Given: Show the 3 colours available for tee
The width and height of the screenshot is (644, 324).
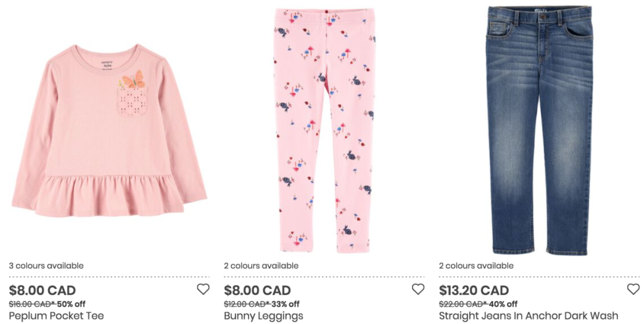Looking at the screenshot, I should click(47, 266).
